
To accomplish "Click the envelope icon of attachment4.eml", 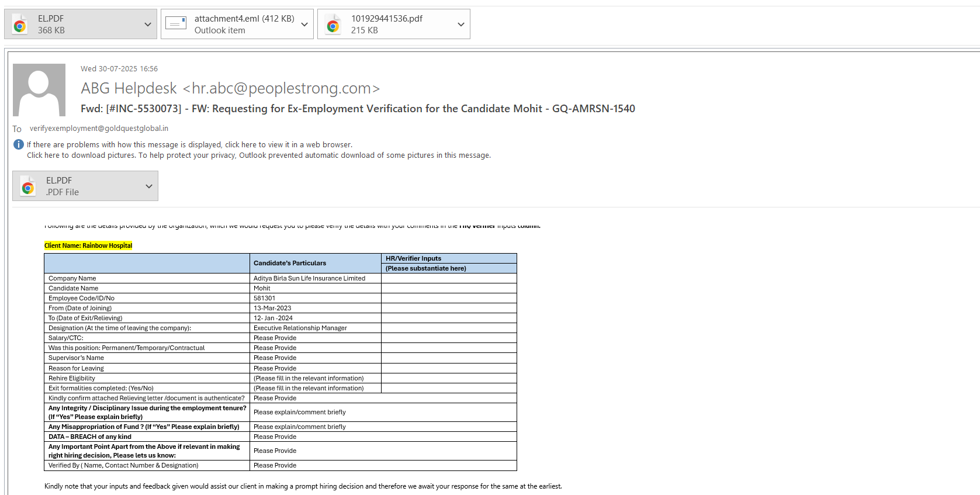I will [176, 23].
